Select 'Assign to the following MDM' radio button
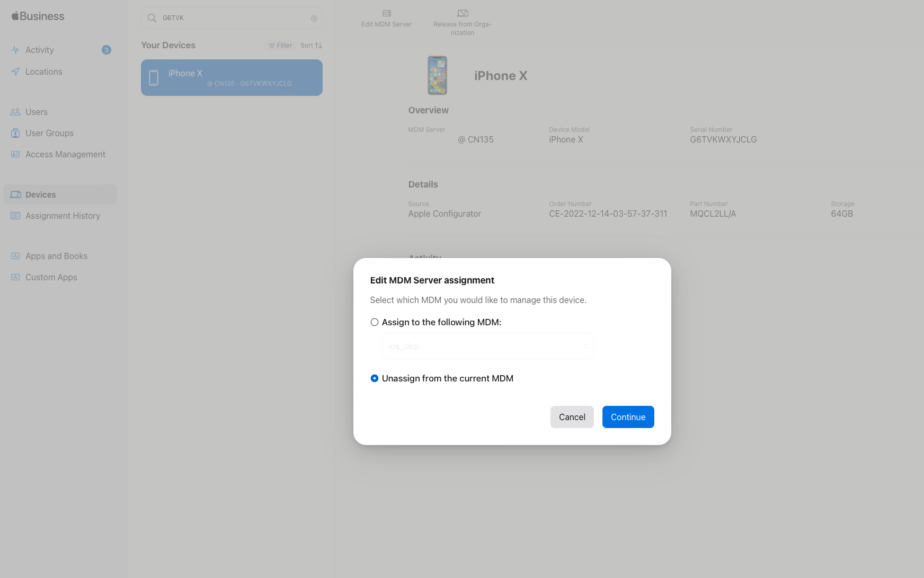Screen dimensions: 924x578 374,322
